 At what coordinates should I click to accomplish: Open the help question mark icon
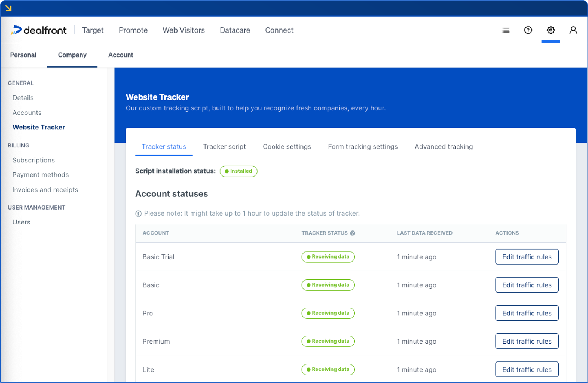coord(528,30)
